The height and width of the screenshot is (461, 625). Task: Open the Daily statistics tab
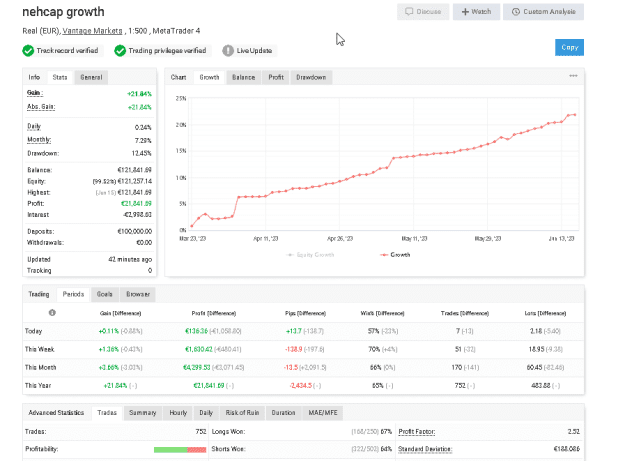coord(206,412)
